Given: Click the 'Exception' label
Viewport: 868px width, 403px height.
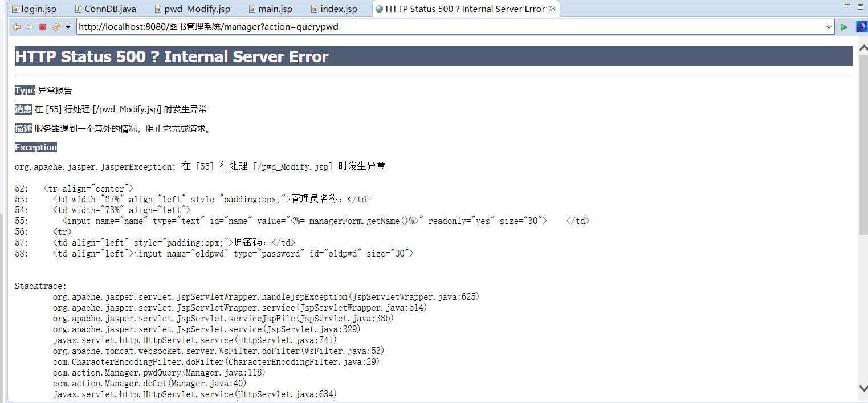Looking at the screenshot, I should tap(36, 147).
